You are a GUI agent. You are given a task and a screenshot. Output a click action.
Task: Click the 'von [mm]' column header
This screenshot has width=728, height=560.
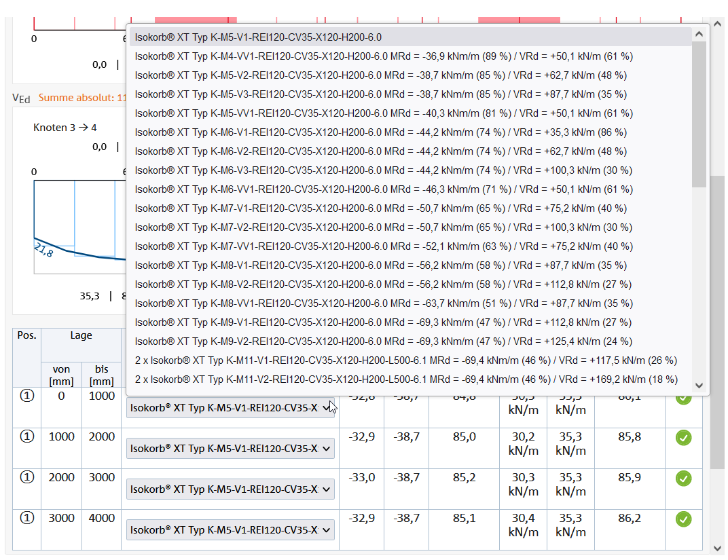61,375
